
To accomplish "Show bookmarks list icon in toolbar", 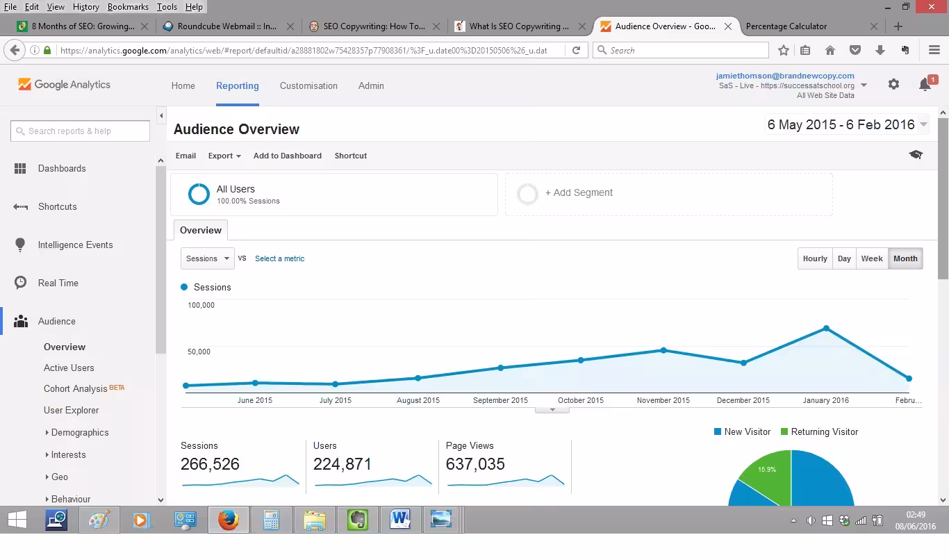I will point(805,50).
